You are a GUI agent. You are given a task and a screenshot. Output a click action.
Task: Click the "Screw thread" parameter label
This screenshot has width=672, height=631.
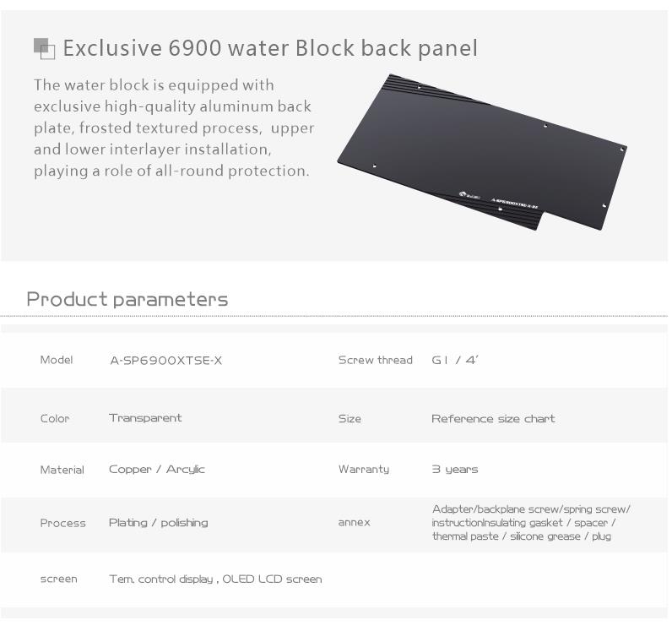point(375,361)
